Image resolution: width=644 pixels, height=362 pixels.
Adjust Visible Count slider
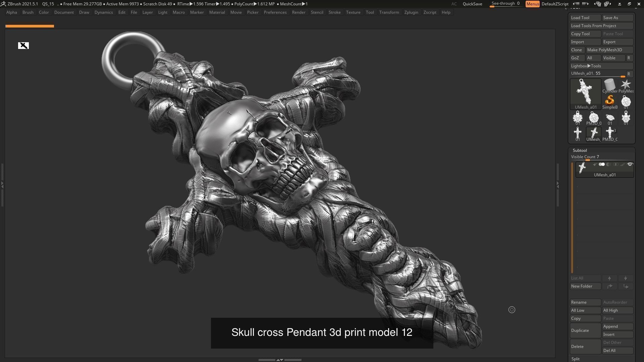(x=601, y=157)
